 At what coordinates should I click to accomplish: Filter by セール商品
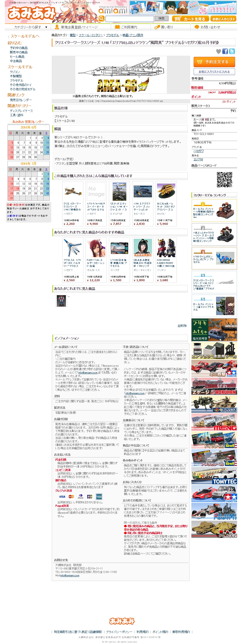[17, 57]
